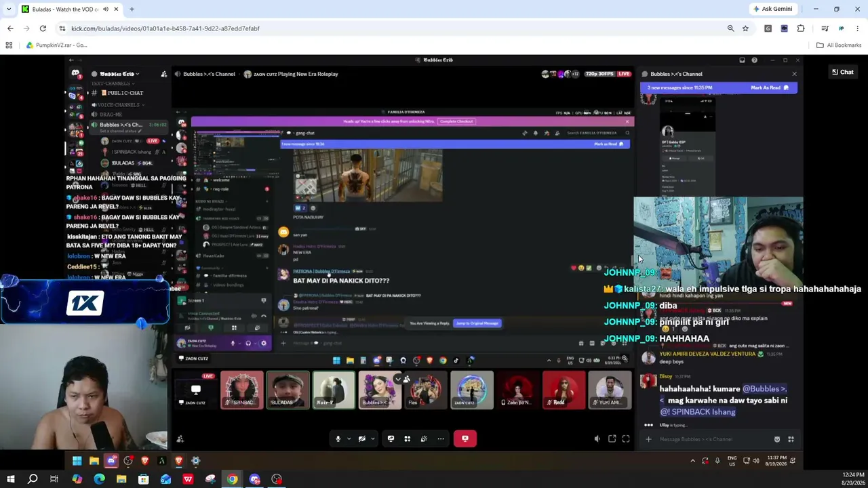The image size is (868, 488).
Task: Open the Discord activities launcher
Action: [x=407, y=439]
